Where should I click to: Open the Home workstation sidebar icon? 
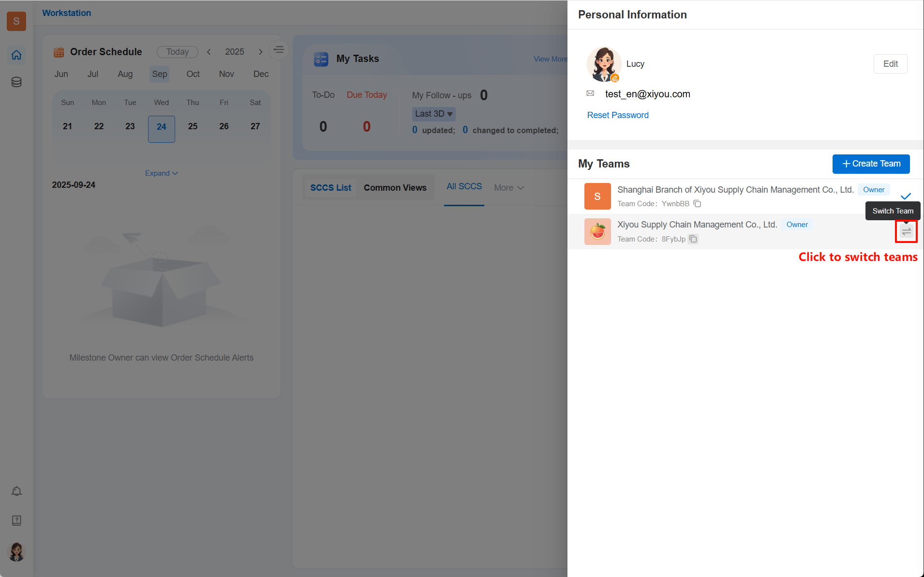pyautogui.click(x=16, y=55)
